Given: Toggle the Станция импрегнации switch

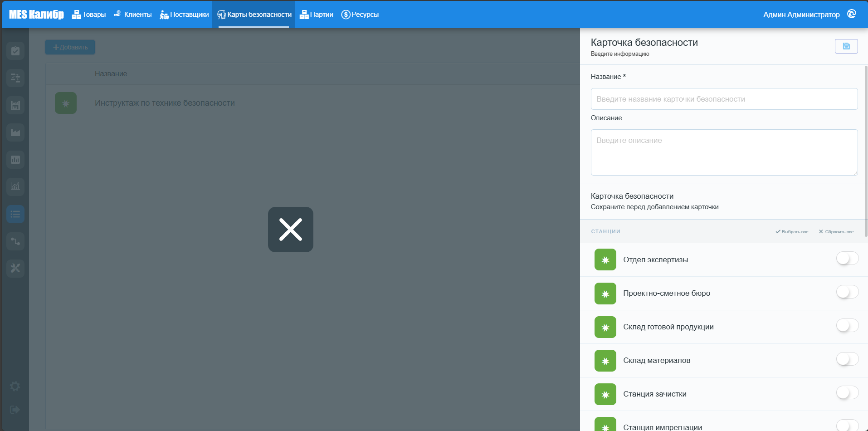Looking at the screenshot, I should click(847, 426).
